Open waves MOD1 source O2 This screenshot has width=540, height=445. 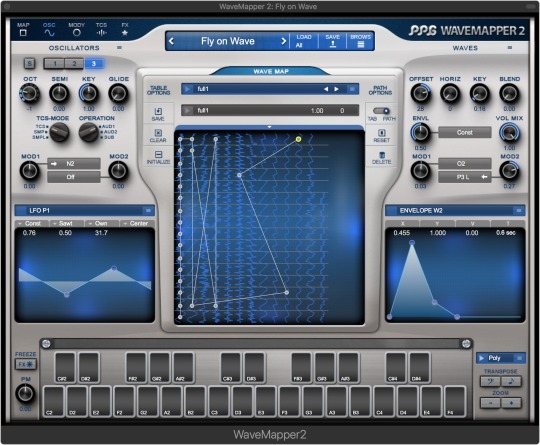tap(465, 164)
